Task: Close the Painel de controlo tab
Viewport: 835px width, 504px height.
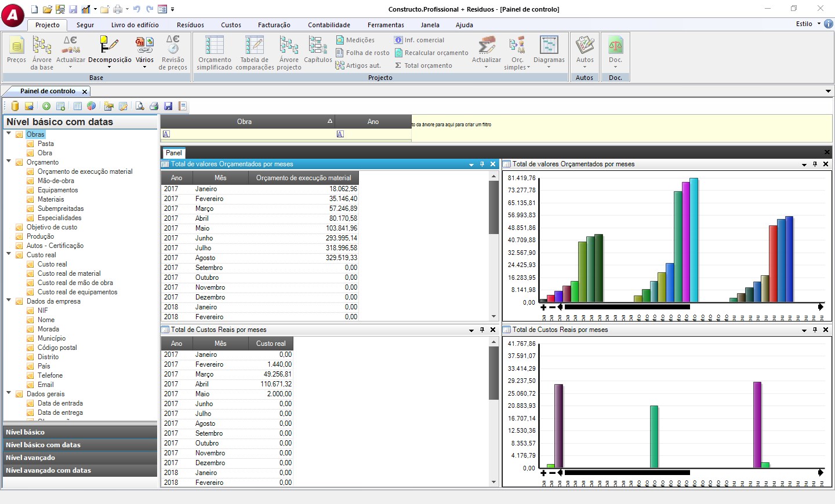Action: (85, 92)
